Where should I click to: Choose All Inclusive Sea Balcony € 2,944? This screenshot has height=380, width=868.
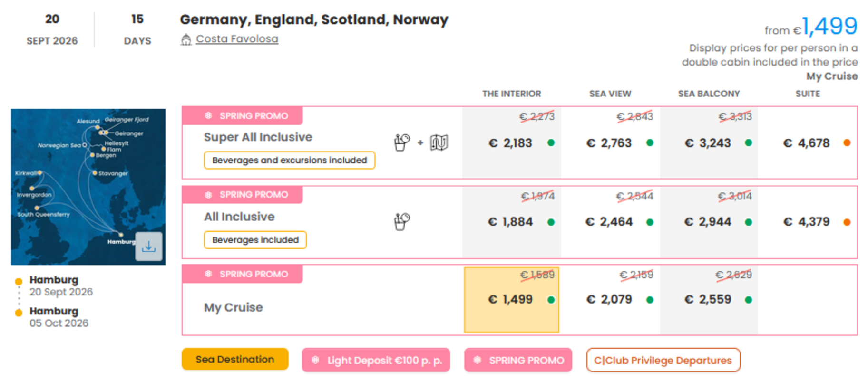coord(708,222)
